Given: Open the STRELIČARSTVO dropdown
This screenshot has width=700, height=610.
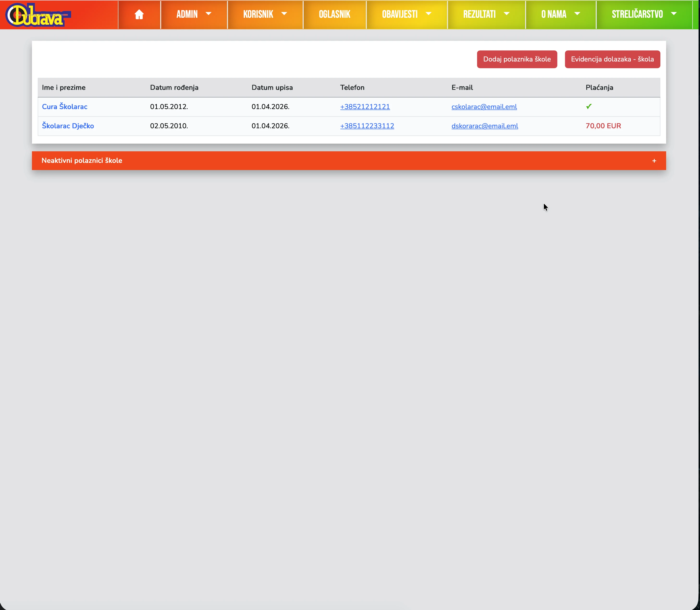Looking at the screenshot, I should [644, 14].
